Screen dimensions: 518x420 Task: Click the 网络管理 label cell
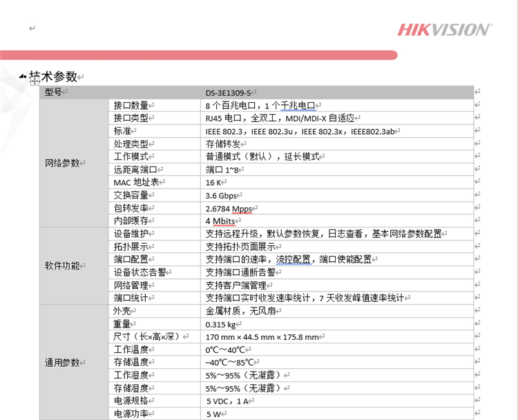154,285
